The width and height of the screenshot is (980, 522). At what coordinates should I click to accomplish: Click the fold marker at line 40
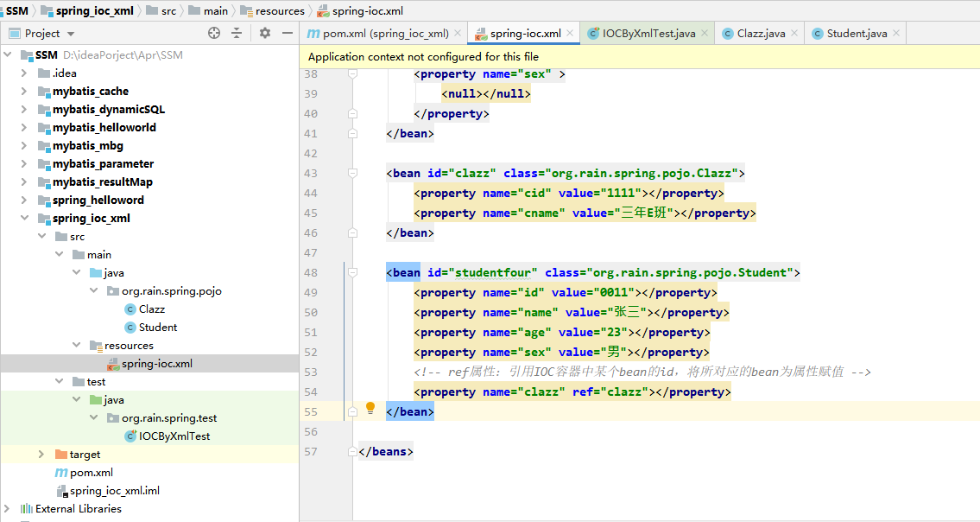(352, 114)
